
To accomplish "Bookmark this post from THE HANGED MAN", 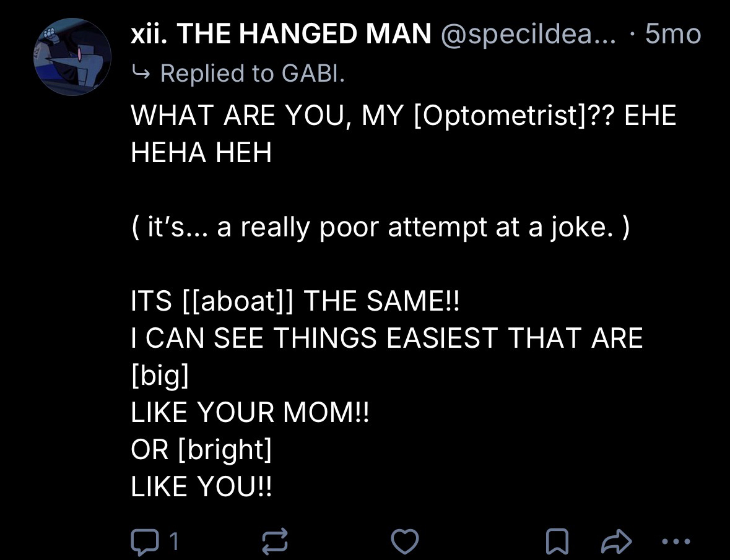I will [556, 542].
